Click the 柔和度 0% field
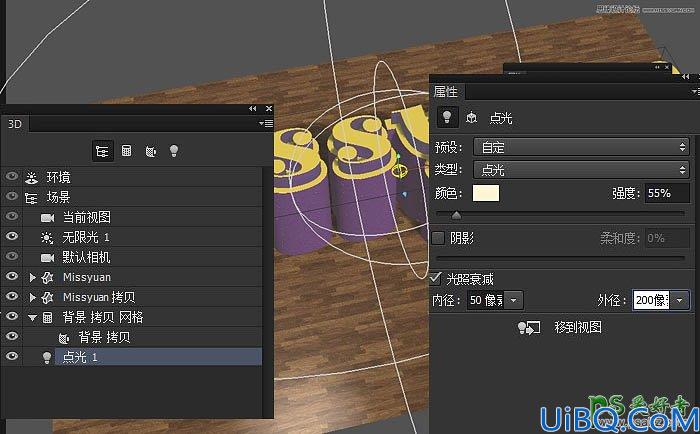The width and height of the screenshot is (700, 434). [x=667, y=238]
